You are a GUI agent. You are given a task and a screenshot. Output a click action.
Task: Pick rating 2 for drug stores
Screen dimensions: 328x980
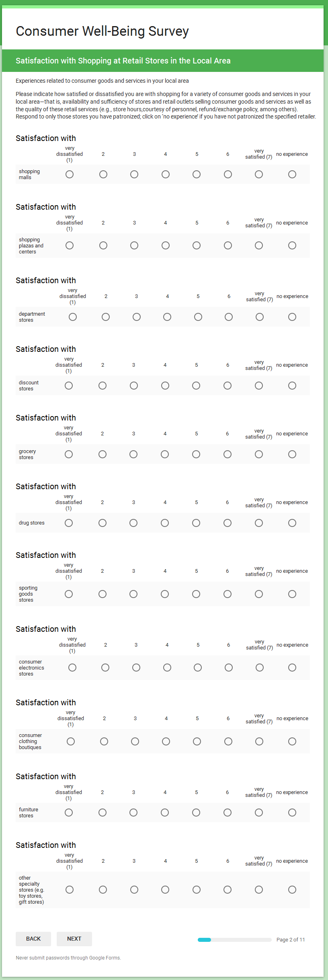coord(102,523)
